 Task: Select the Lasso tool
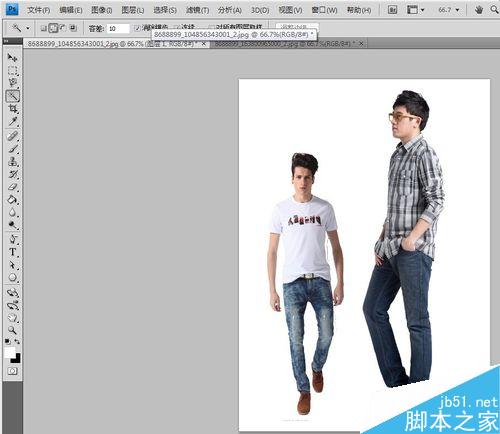12,83
